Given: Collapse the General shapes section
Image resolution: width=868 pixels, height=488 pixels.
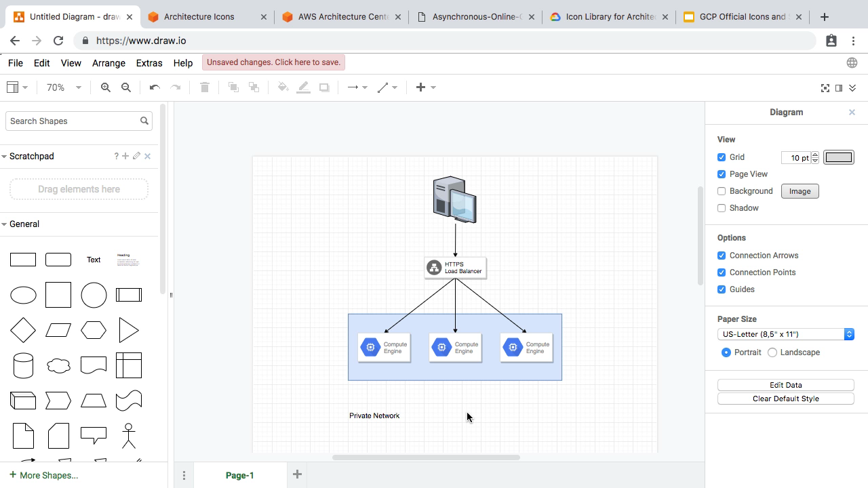Looking at the screenshot, I should tap(24, 224).
